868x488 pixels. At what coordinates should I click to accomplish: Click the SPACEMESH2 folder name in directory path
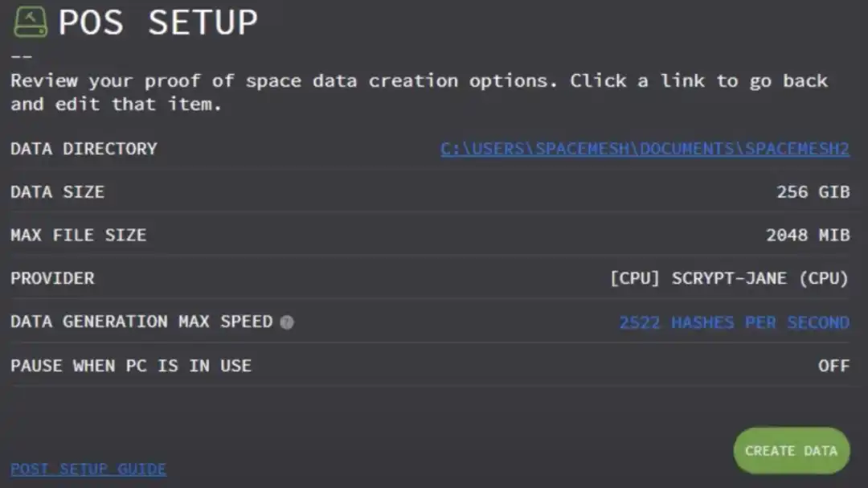(797, 149)
